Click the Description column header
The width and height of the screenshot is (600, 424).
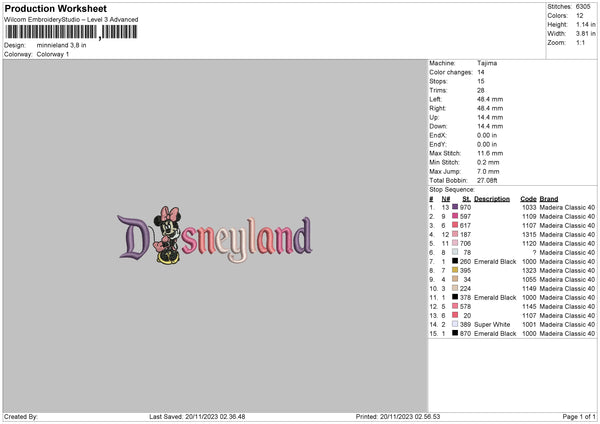[492, 199]
